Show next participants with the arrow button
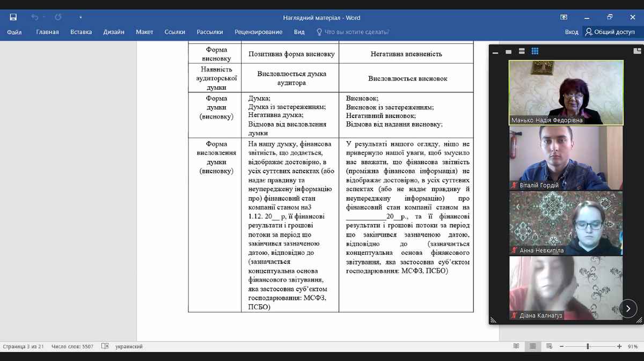 click(628, 308)
